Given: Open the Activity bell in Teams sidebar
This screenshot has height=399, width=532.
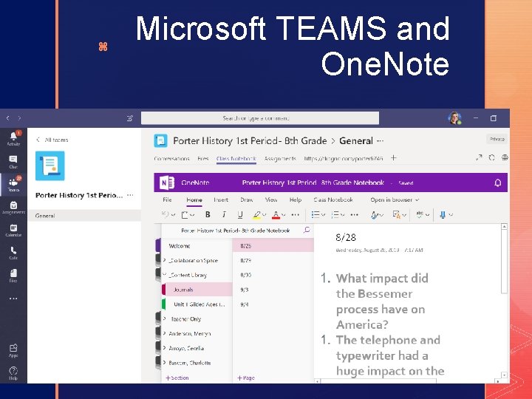Looking at the screenshot, I should coord(13,138).
